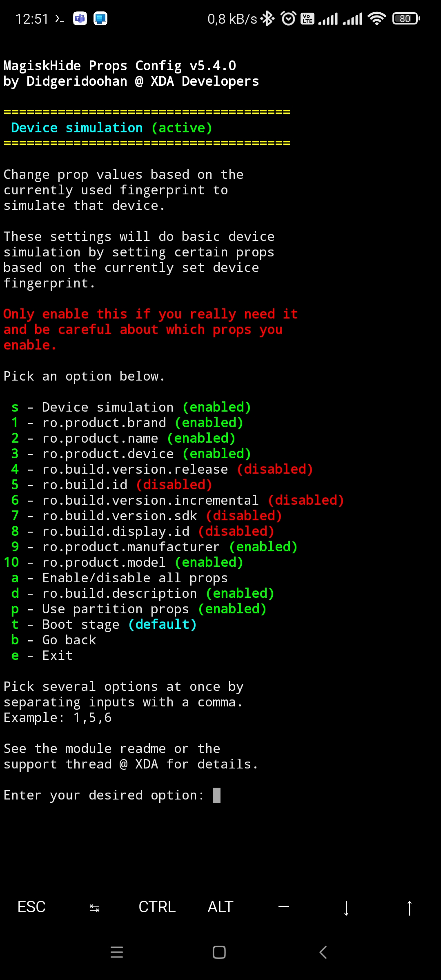This screenshot has width=441, height=980.
Task: Tap the alarm clock status icon
Action: click(288, 18)
